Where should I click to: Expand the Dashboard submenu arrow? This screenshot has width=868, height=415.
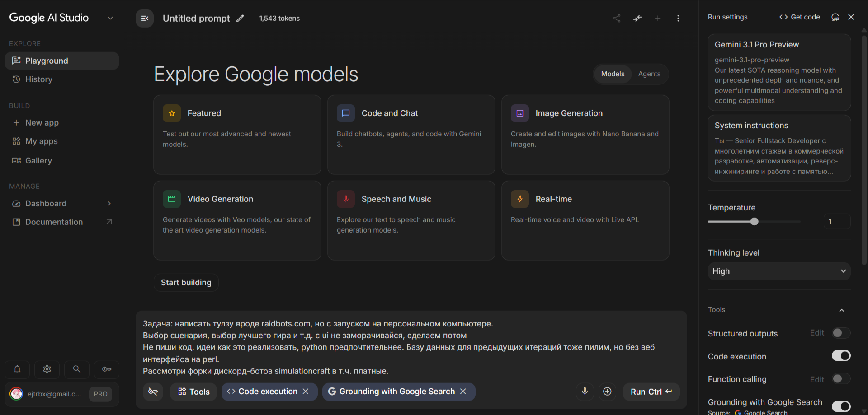[x=109, y=204]
